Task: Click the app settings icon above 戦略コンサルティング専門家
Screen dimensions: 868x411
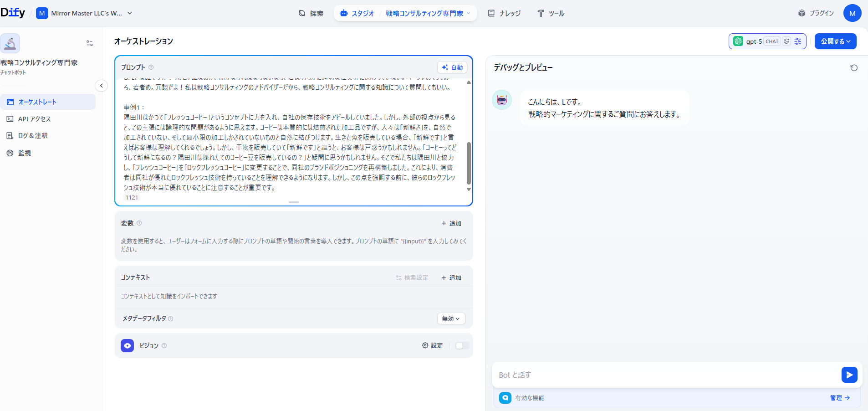Action: [89, 43]
